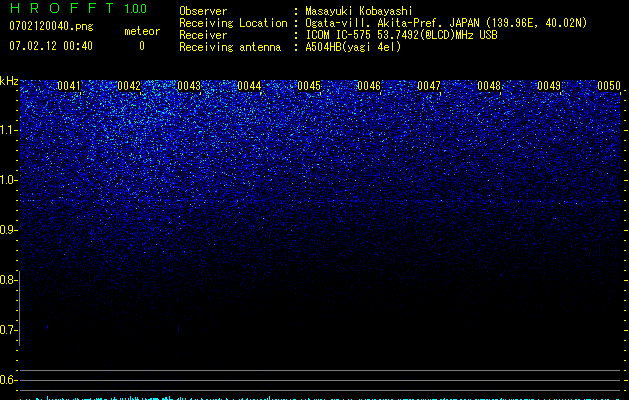Click the 0.9 frequency axis label
The height and width of the screenshot is (400, 629).
pos(8,230)
